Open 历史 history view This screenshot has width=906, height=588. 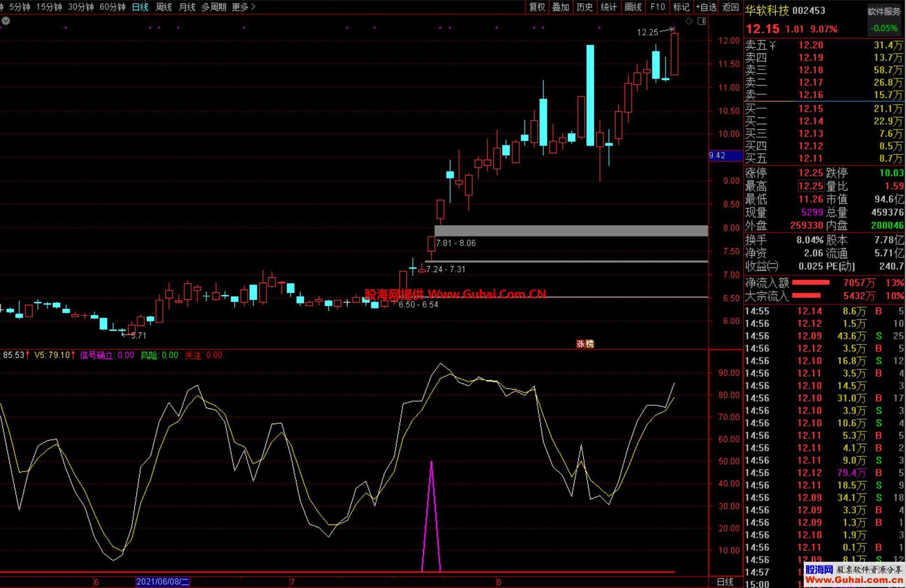(585, 7)
